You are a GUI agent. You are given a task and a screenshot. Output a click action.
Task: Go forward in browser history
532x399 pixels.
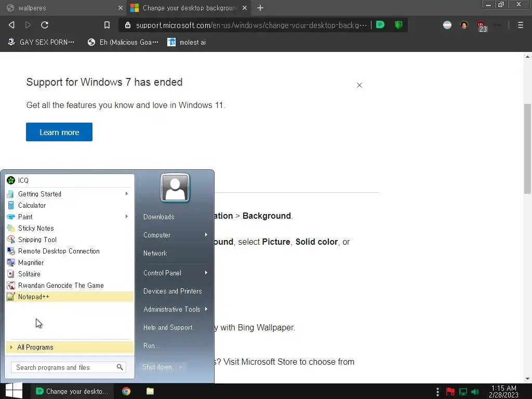[28, 25]
